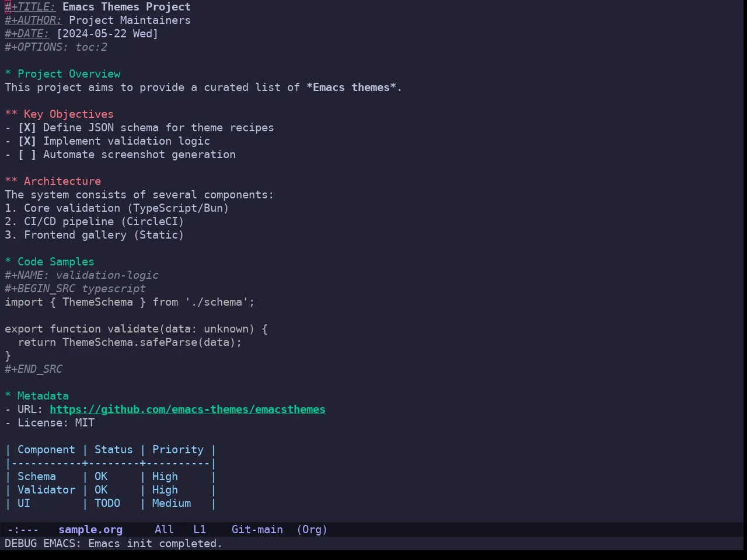Image resolution: width=747 pixels, height=560 pixels.
Task: Click the #+DATE: keyword
Action: pos(27,34)
